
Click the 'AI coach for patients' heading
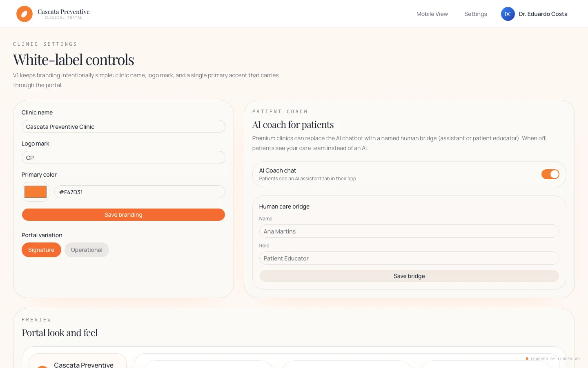293,124
